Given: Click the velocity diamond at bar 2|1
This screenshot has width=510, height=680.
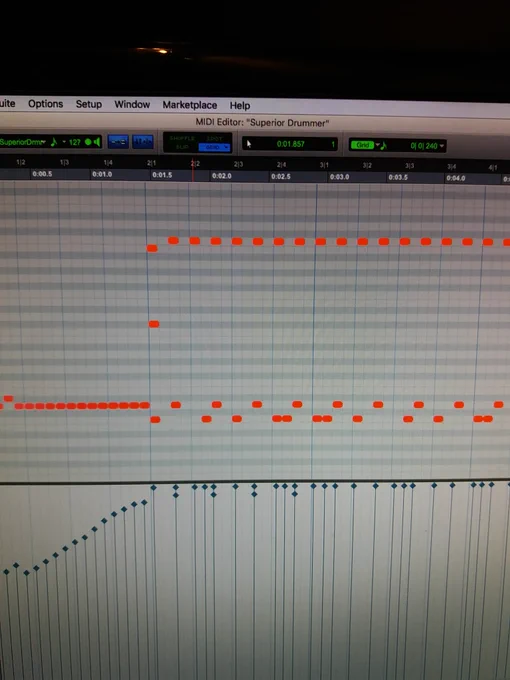Looking at the screenshot, I should [153, 487].
